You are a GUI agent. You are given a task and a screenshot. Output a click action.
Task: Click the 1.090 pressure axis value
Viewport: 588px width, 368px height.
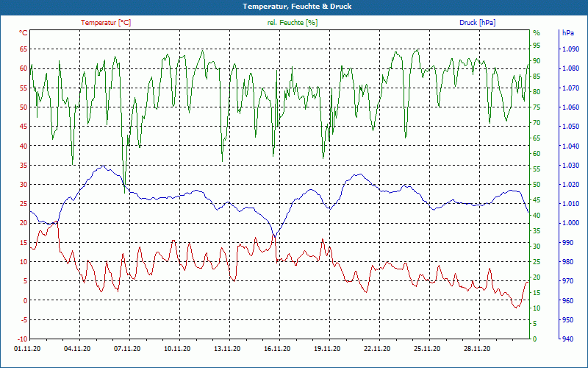point(571,49)
